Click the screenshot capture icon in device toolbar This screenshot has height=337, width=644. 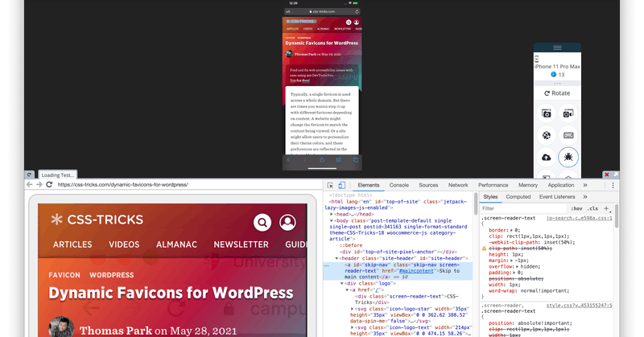pyautogui.click(x=547, y=113)
